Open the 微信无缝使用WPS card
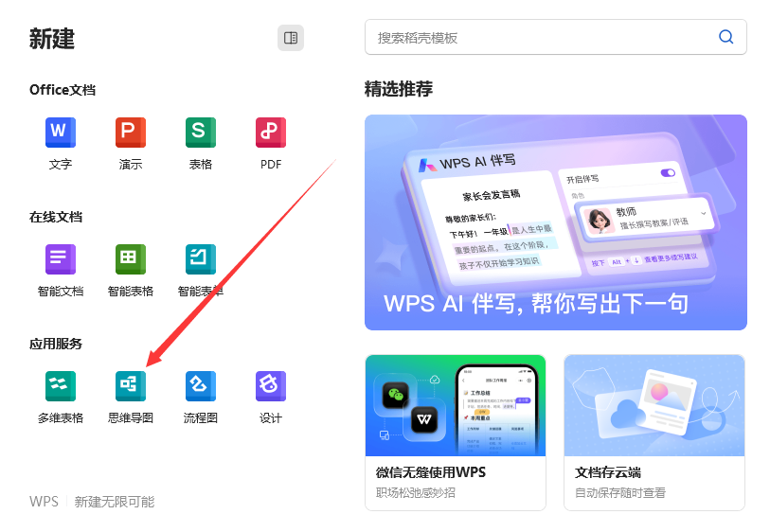Viewport: 770px width, 532px height. point(456,432)
